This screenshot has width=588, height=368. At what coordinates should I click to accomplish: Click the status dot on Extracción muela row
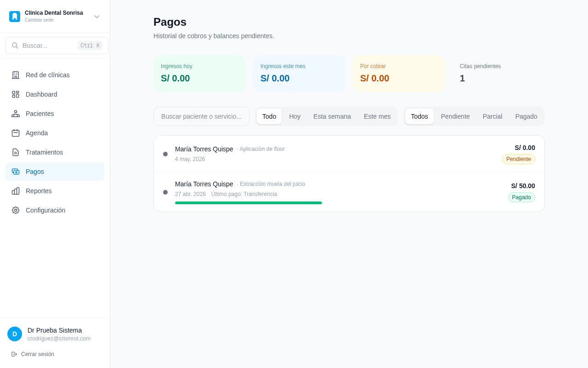tap(165, 192)
